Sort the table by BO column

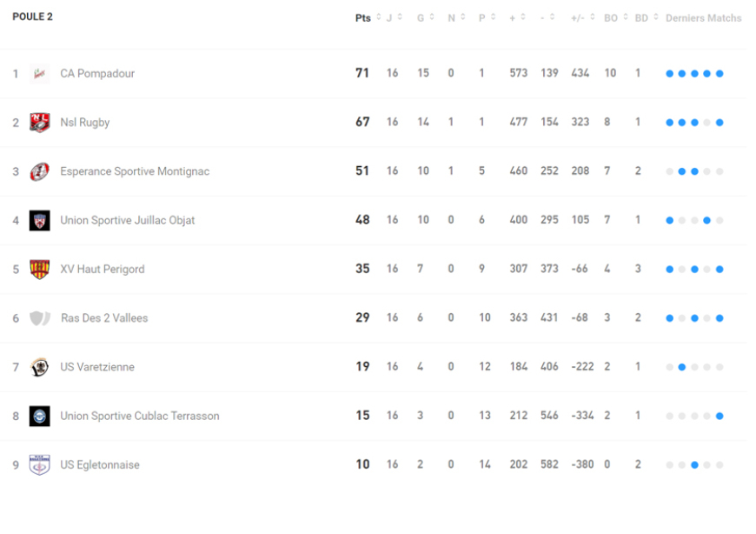[x=614, y=18]
